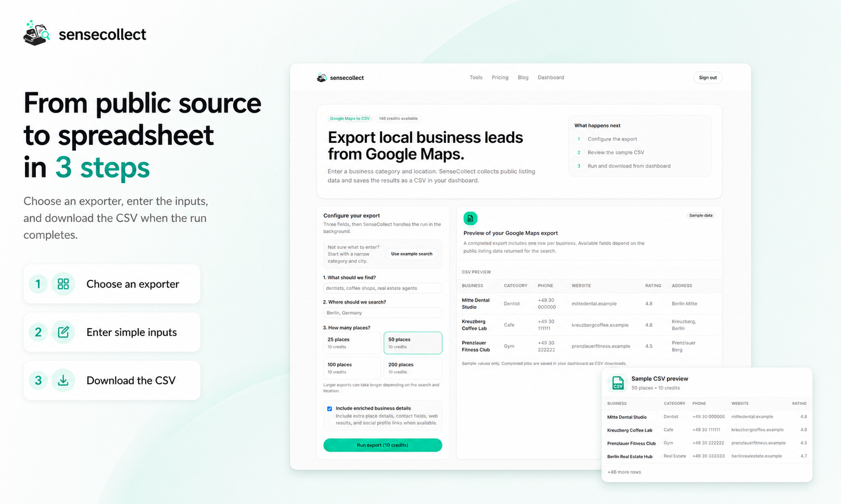Open the Tools menu item
This screenshot has height=504, width=841.
[x=476, y=77]
